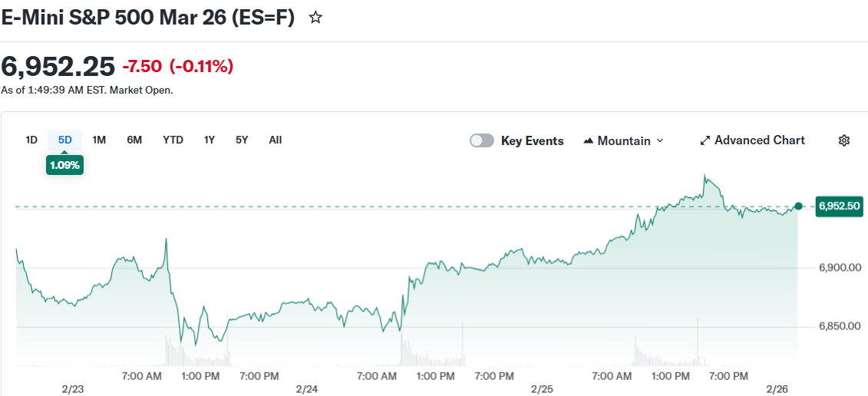Viewport: 868px width, 396px height.
Task: Click the 6,952.50 current price label
Action: pos(839,206)
